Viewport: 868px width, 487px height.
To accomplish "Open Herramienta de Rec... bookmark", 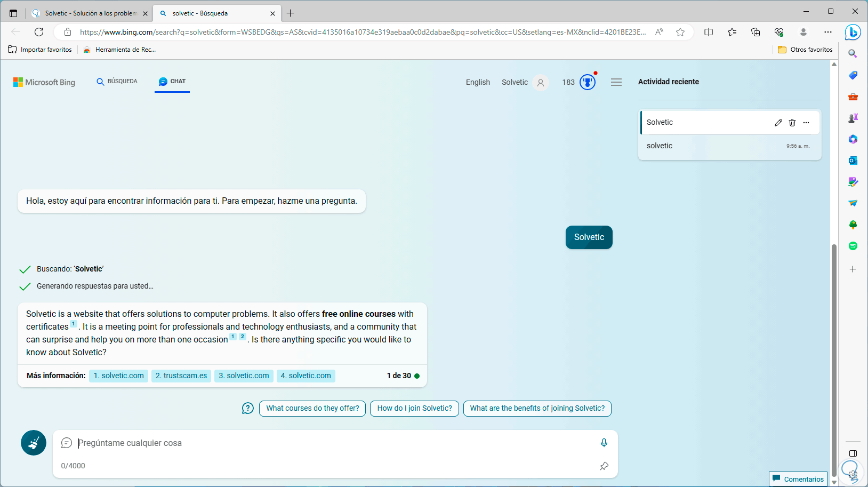I will [x=119, y=50].
